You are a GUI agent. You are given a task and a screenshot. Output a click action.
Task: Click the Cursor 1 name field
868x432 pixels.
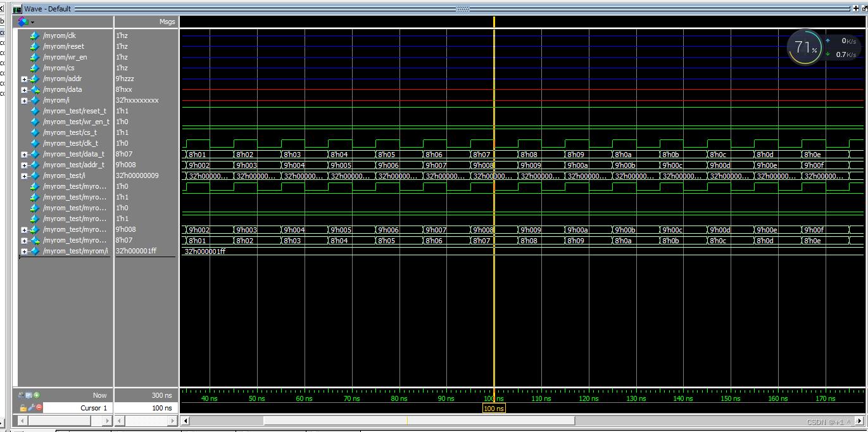78,408
